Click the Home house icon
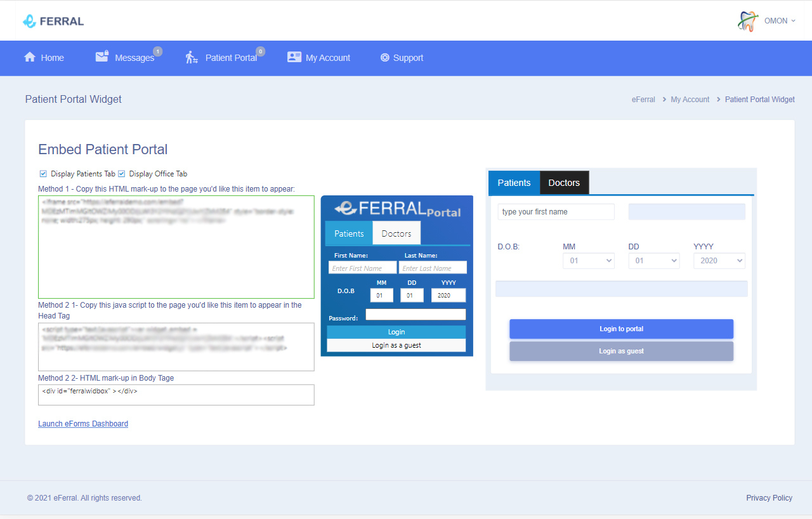The width and height of the screenshot is (812, 519). tap(30, 57)
